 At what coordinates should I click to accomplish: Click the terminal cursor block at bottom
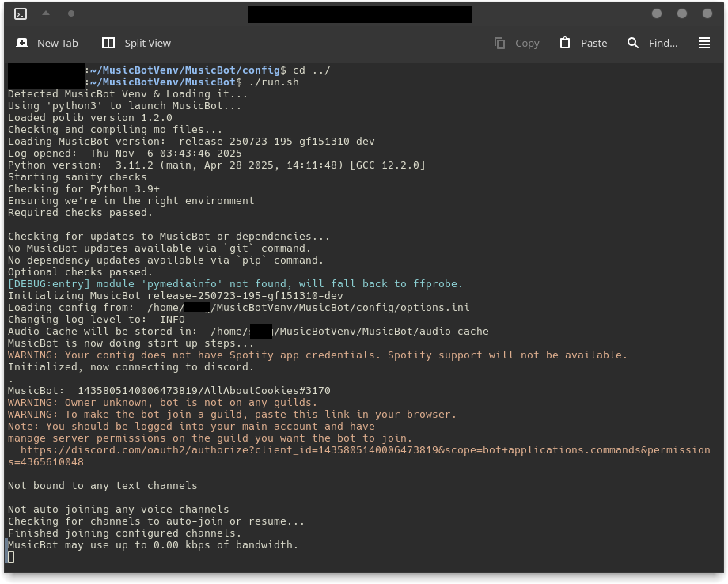pyautogui.click(x=11, y=556)
